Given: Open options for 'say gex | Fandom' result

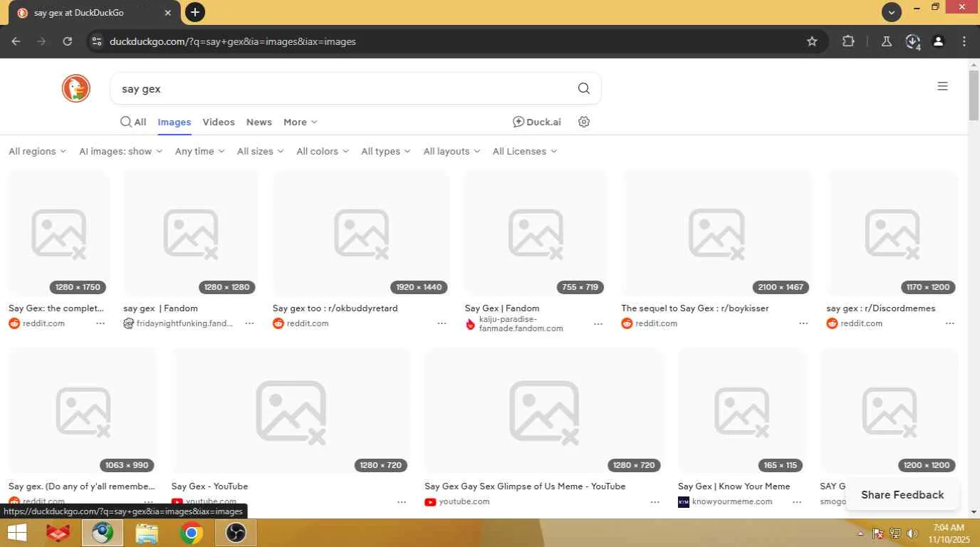Looking at the screenshot, I should coord(249,323).
